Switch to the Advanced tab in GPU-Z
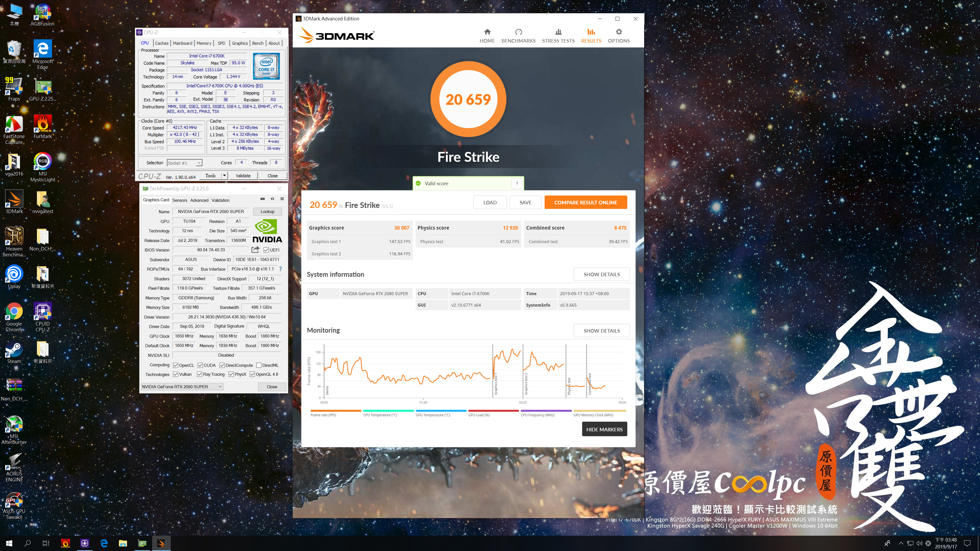Screen dimensions: 980x551 [199, 200]
